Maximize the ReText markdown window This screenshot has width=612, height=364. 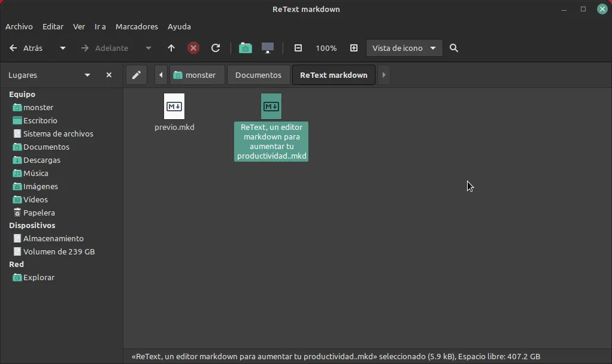coord(583,9)
